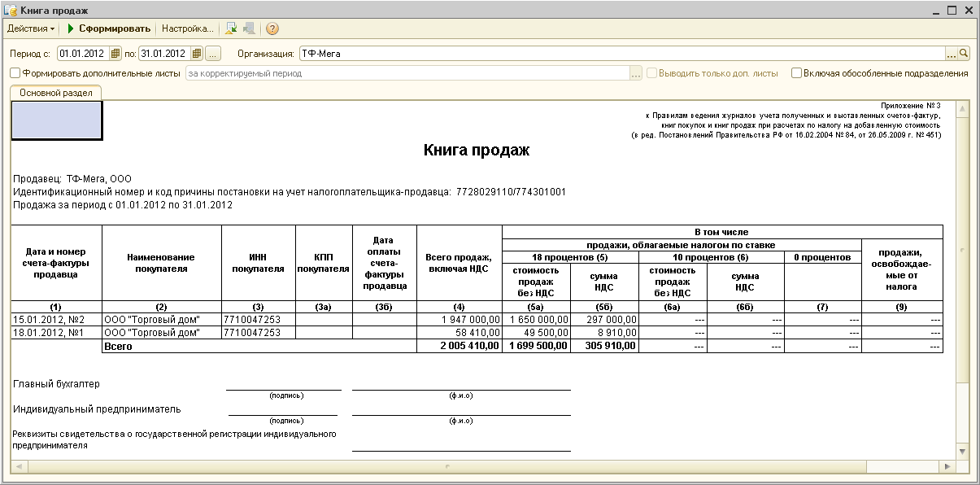Click header Дата и номер счета-фактуры продавца
The image size is (980, 485).
point(56,263)
